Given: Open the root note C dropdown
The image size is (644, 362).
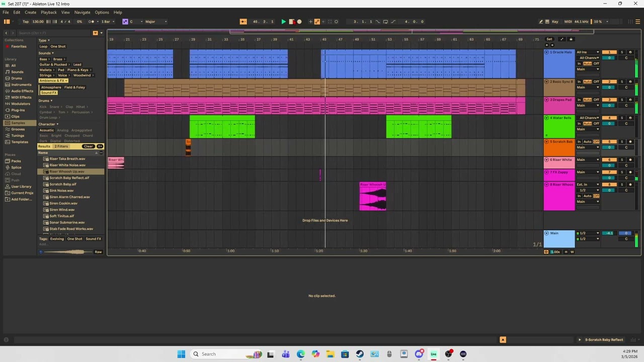Looking at the screenshot, I should coord(136,22).
